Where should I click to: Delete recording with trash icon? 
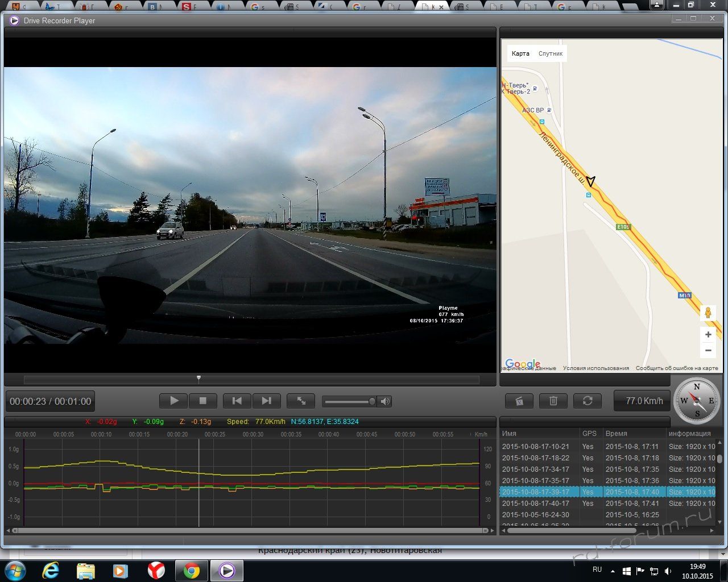pos(553,401)
